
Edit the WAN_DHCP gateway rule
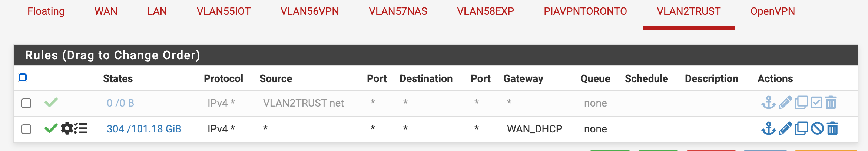click(x=785, y=128)
